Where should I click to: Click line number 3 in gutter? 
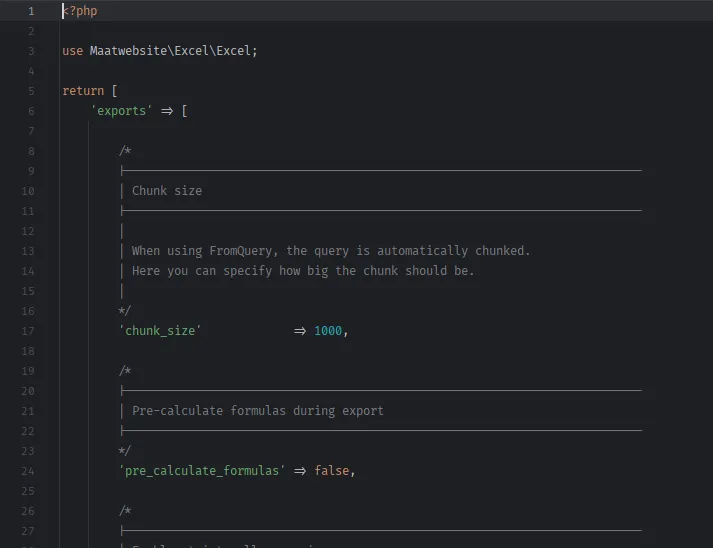pos(31,51)
